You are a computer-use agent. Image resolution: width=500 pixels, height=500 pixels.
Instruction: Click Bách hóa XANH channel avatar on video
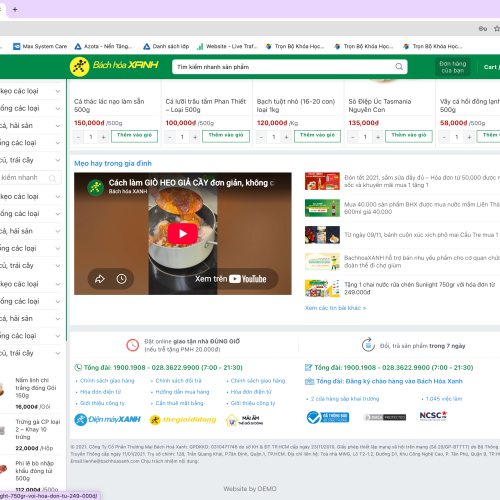(x=95, y=187)
